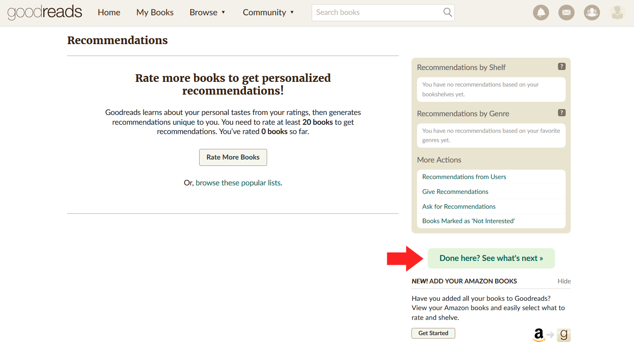The image size is (634, 364).
Task: Click the Goodreads logo
Action: (45, 12)
